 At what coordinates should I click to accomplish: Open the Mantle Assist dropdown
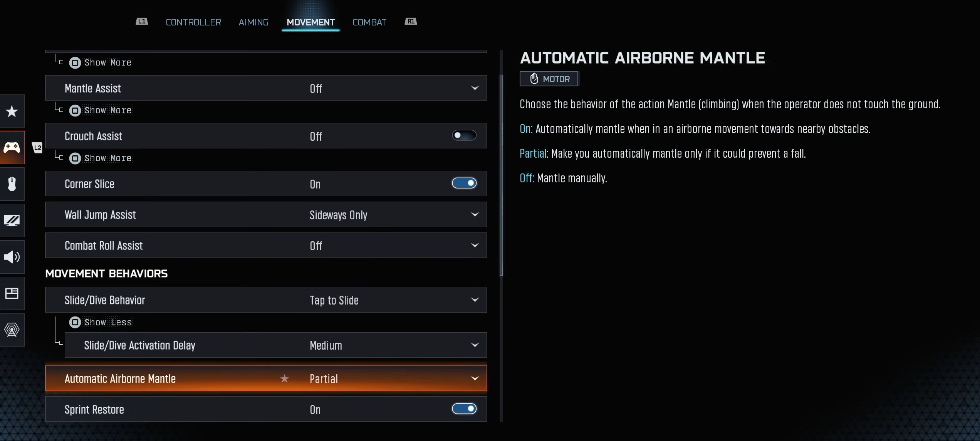(x=475, y=88)
